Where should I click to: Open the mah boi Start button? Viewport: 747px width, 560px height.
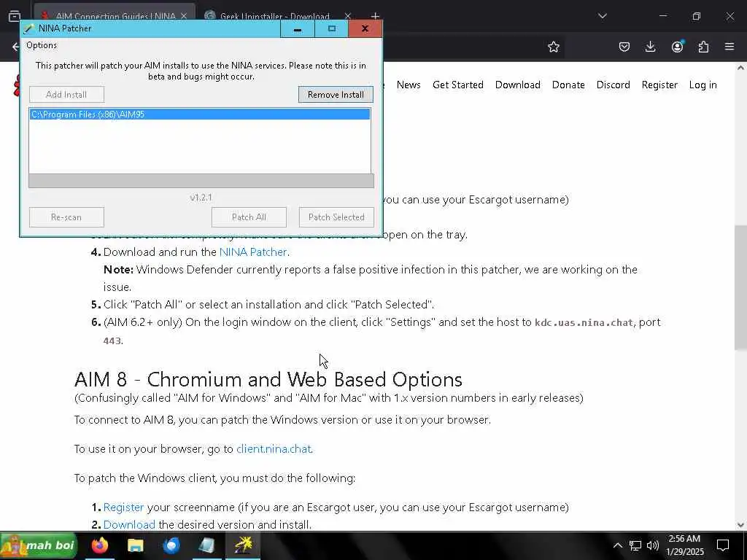[39, 545]
